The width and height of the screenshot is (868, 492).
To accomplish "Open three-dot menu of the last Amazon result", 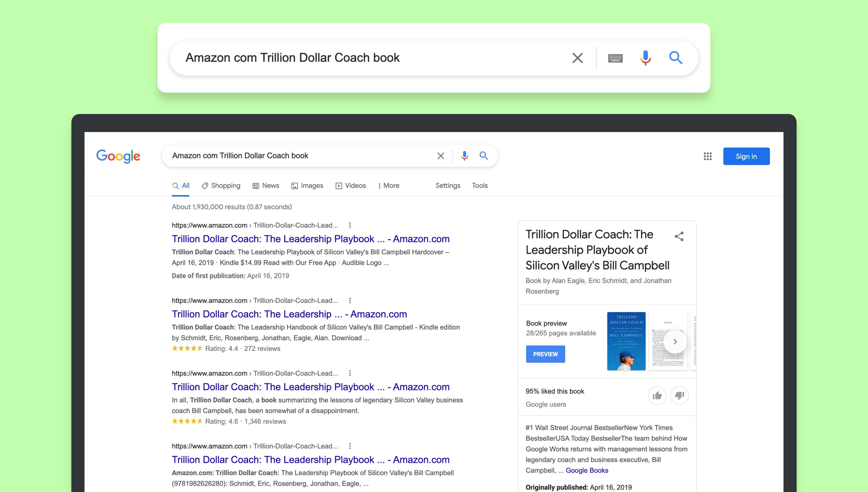I will (x=350, y=446).
